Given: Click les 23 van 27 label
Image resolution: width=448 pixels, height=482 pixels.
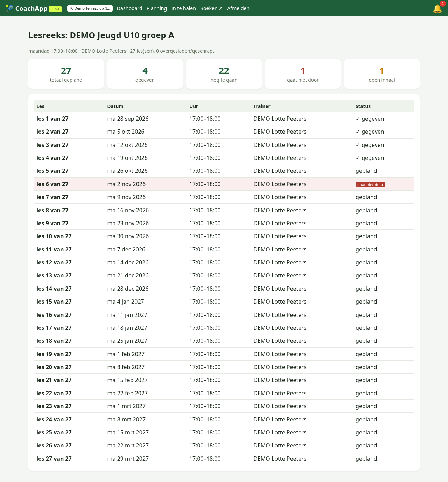Looking at the screenshot, I should point(54,406).
